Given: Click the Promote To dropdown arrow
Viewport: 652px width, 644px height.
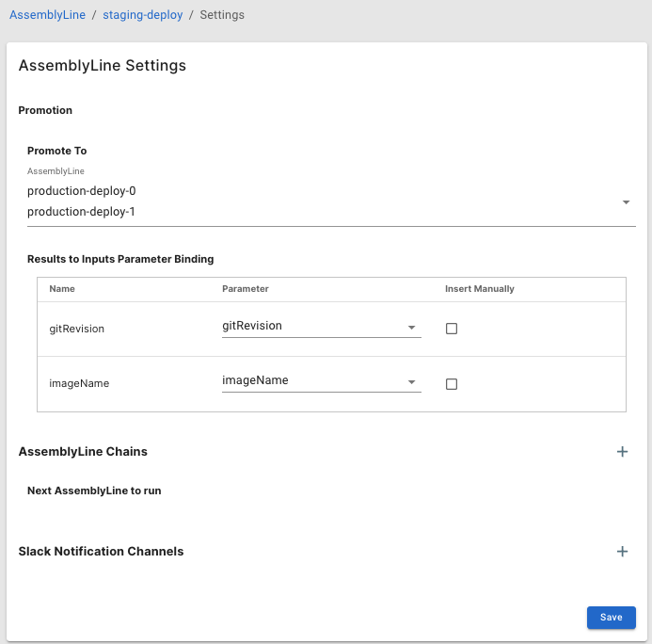Looking at the screenshot, I should [626, 201].
